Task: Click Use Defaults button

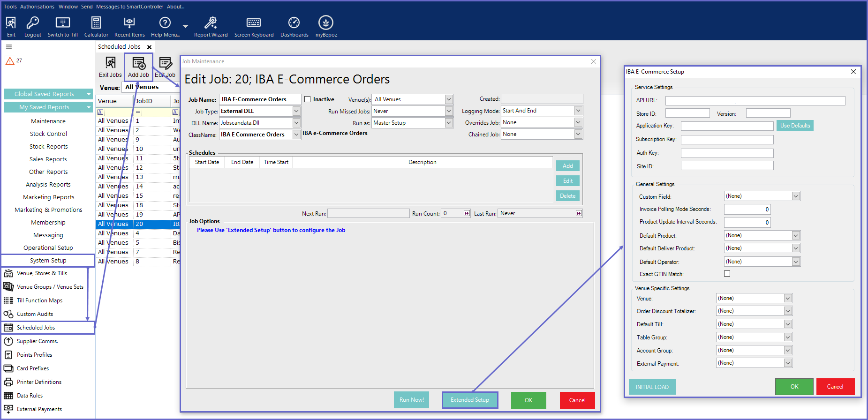Action: (x=795, y=126)
